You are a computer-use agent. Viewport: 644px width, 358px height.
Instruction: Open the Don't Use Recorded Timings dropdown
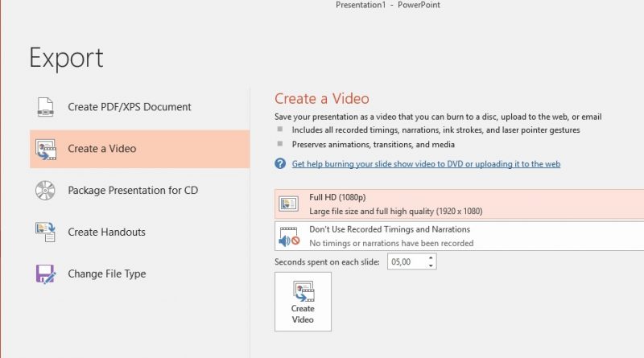459,236
